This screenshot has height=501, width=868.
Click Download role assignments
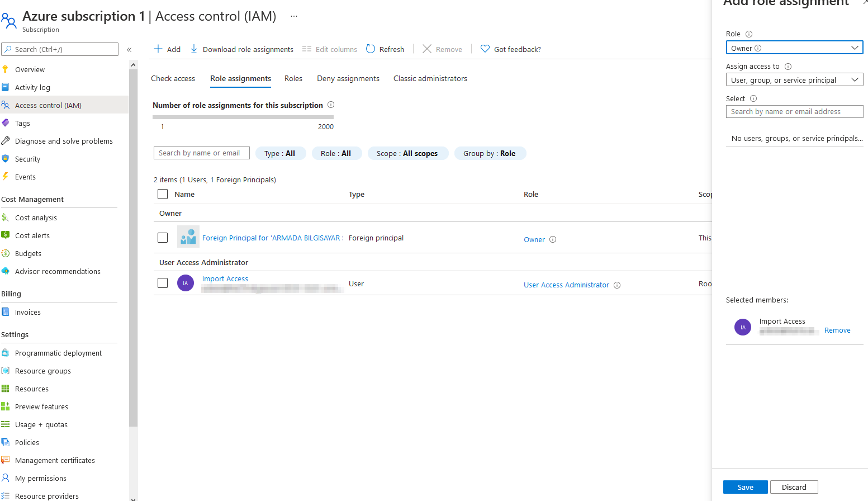click(241, 49)
